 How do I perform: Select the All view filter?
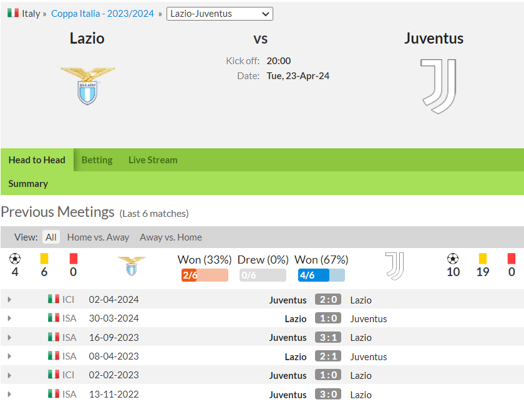(x=51, y=237)
